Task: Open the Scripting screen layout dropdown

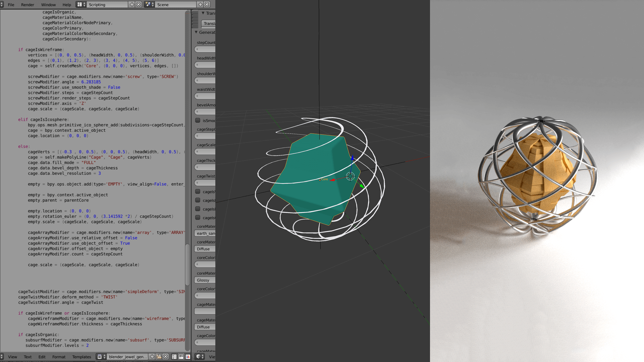Action: (81, 4)
